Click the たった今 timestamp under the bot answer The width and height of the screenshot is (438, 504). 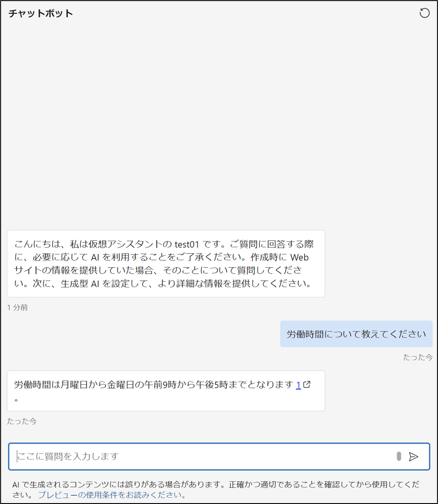[x=22, y=421]
